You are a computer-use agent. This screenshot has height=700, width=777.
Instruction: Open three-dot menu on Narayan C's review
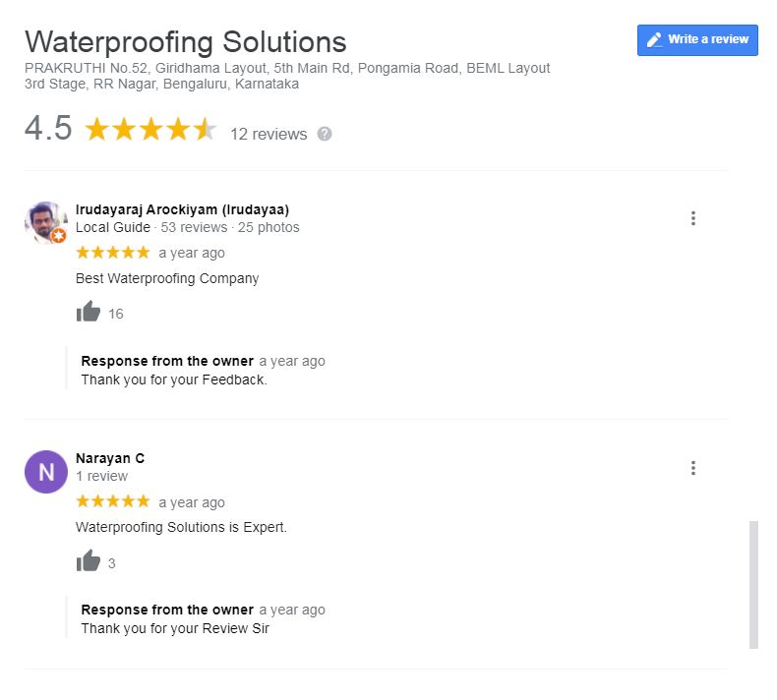pyautogui.click(x=692, y=468)
